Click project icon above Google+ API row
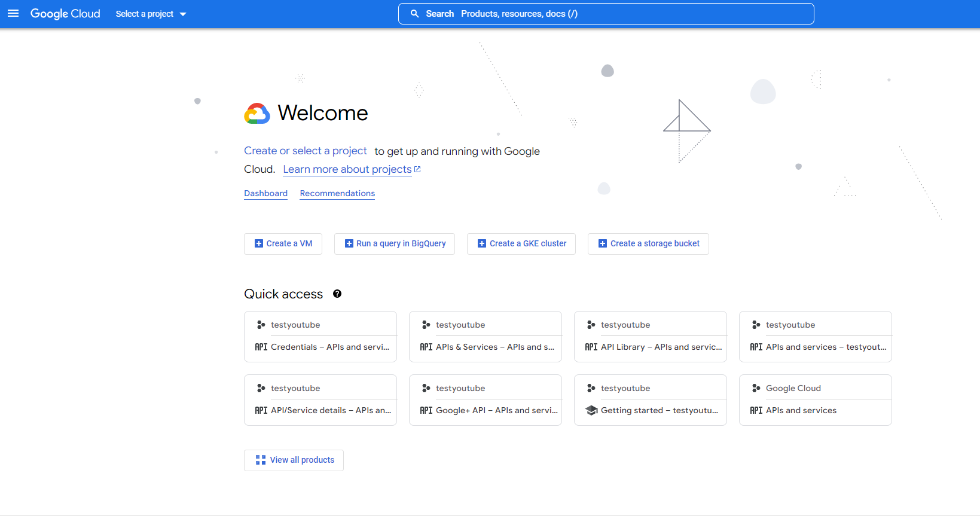980x525 pixels. click(x=426, y=388)
